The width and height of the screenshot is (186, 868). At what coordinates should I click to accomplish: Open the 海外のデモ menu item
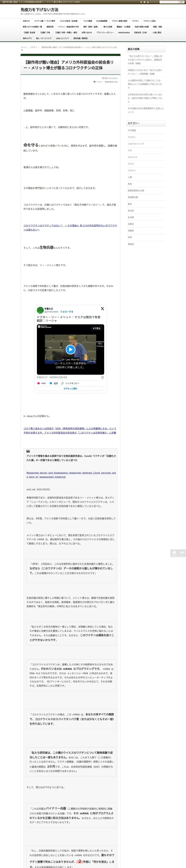(x=27, y=38)
